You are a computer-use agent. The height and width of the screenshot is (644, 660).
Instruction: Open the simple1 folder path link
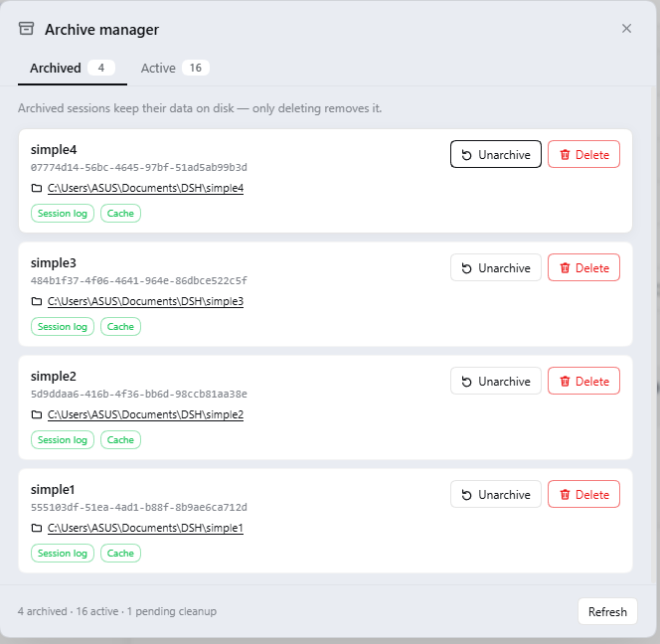coord(145,528)
